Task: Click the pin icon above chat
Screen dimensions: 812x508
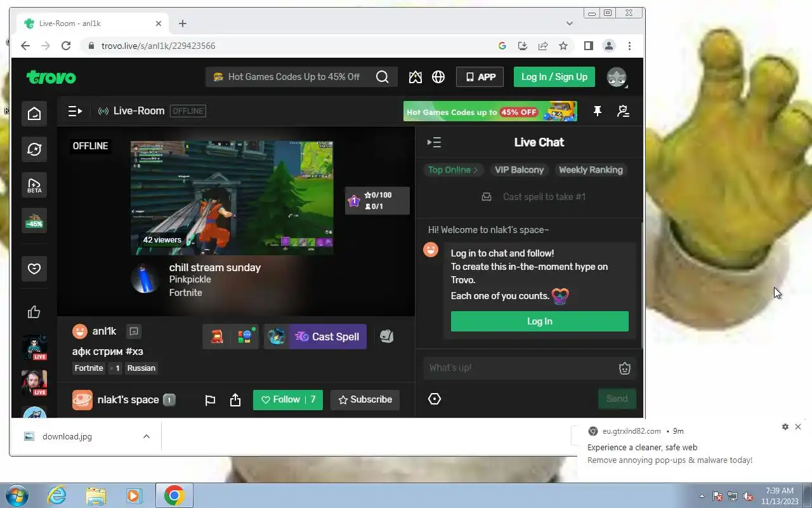Action: click(597, 111)
